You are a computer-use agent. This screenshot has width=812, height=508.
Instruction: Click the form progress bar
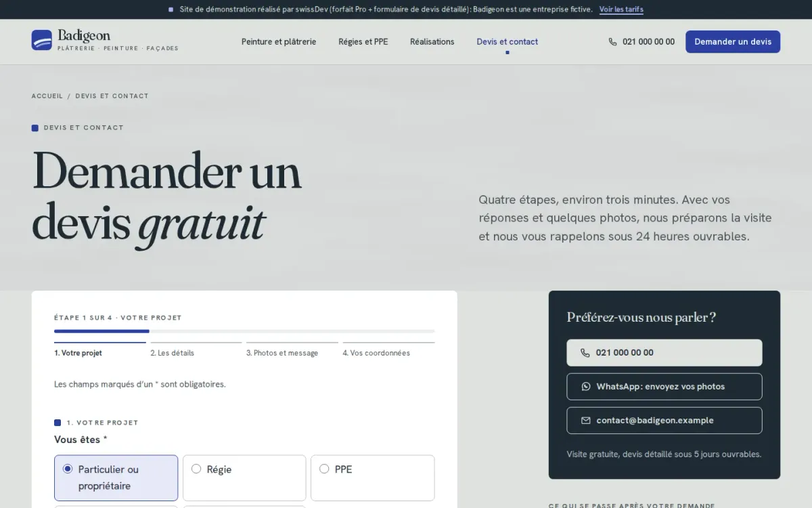pyautogui.click(x=244, y=331)
